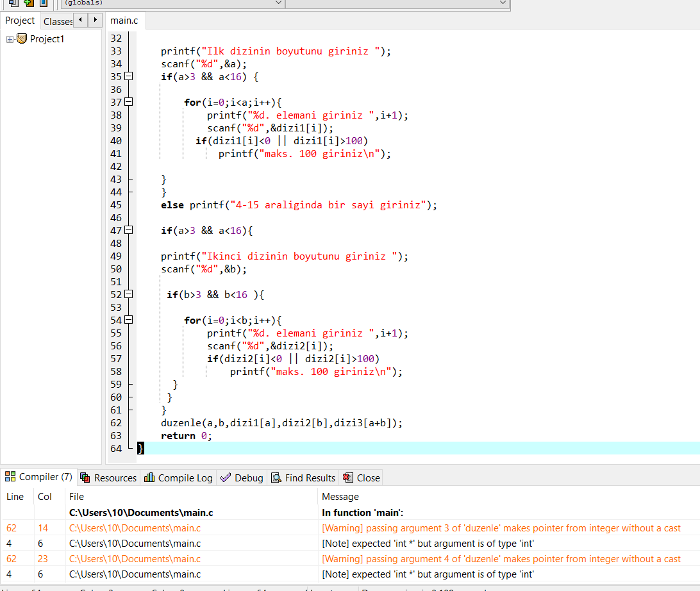Click the Close tab red X icon
The height and width of the screenshot is (591, 700).
[x=348, y=478]
